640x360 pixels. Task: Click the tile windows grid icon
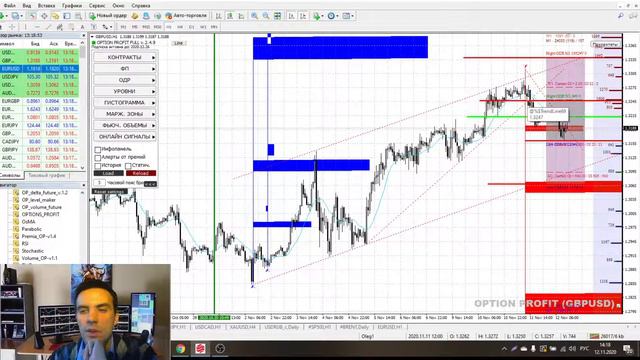coord(278,16)
